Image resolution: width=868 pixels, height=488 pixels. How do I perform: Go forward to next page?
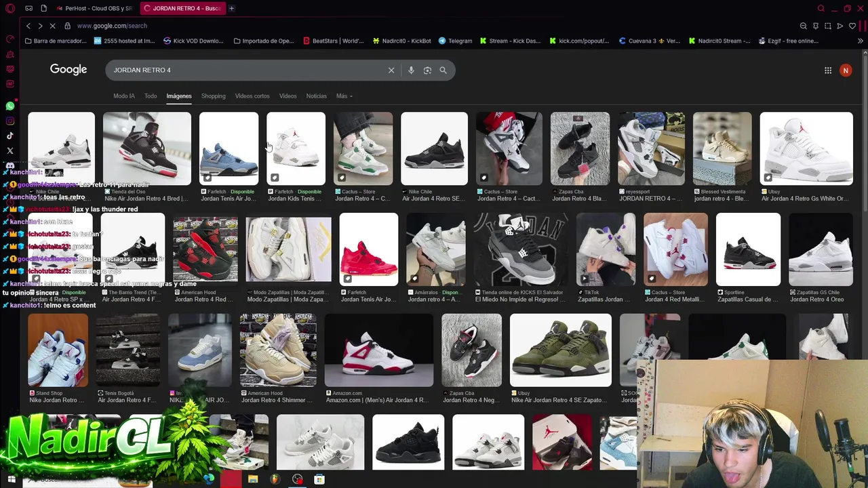point(40,26)
